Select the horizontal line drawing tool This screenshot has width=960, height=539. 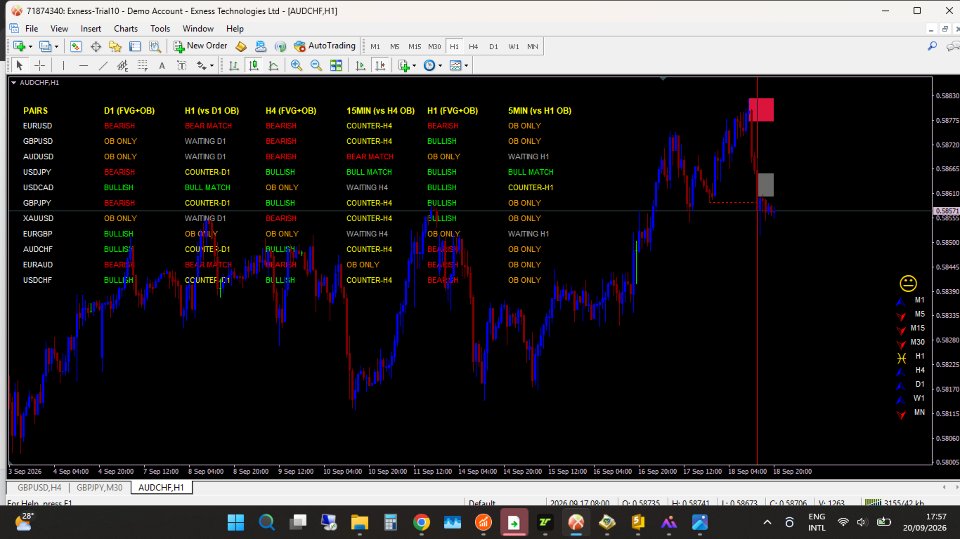(83, 66)
